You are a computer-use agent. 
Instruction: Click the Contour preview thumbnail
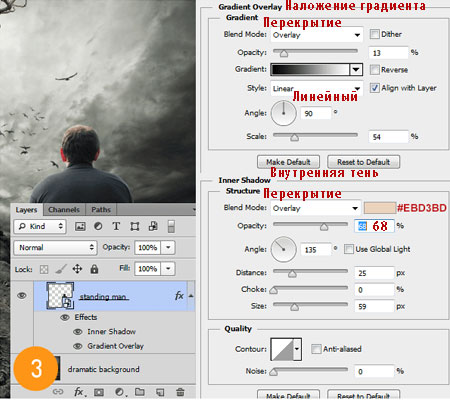click(x=282, y=349)
